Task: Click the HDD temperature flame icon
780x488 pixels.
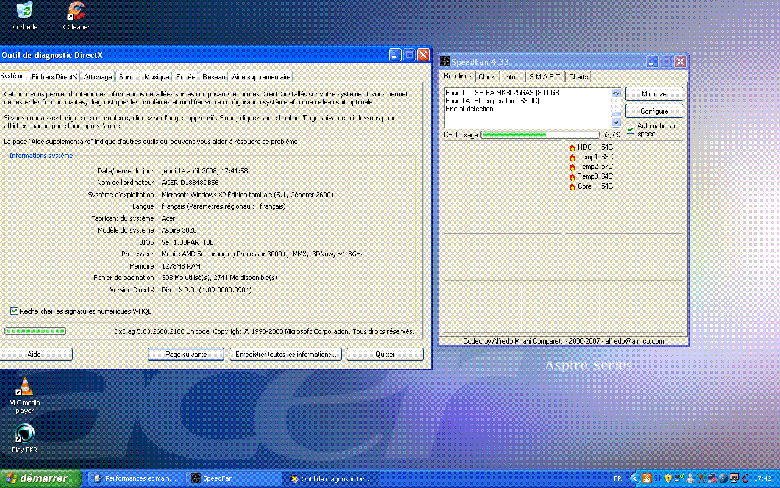Action: [572, 148]
